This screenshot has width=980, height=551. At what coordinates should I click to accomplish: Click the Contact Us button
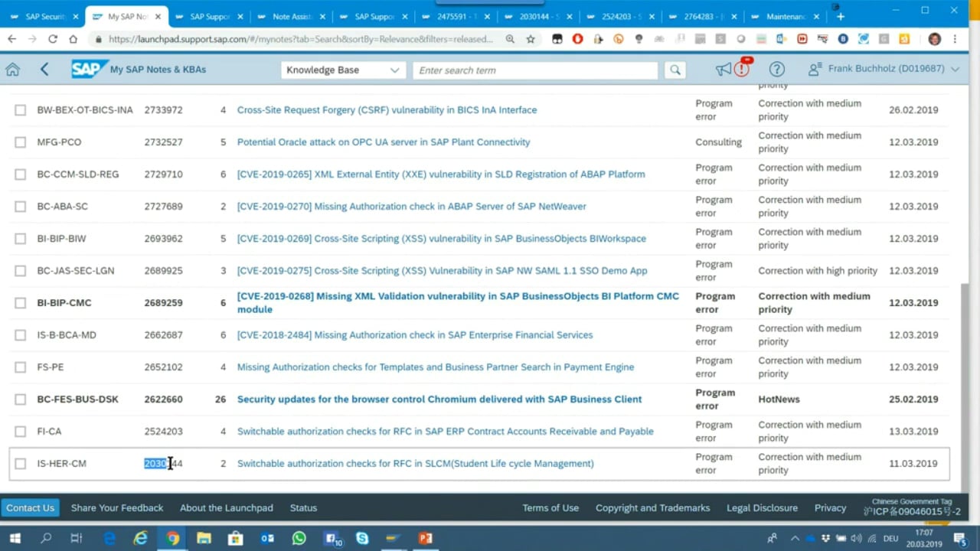click(x=31, y=507)
